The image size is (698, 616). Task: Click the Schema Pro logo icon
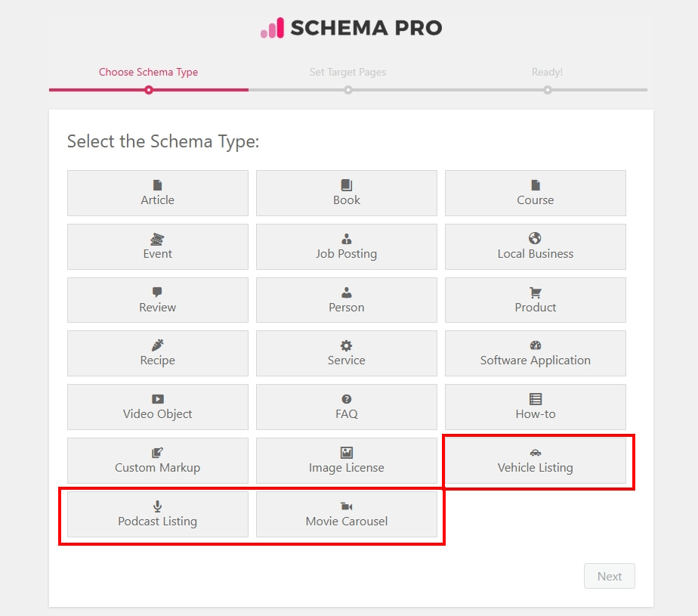[x=270, y=29]
